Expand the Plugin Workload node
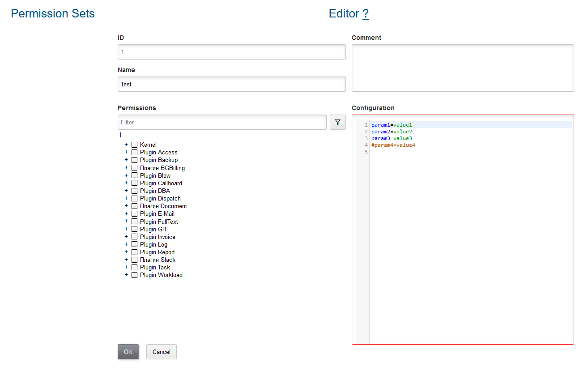The width and height of the screenshot is (588, 371). (126, 275)
